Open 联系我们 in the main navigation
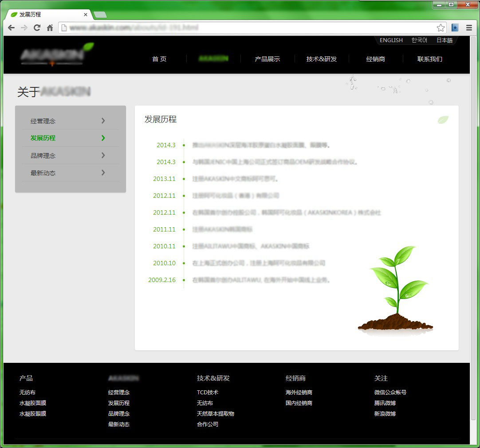The image size is (480, 448). click(x=429, y=59)
